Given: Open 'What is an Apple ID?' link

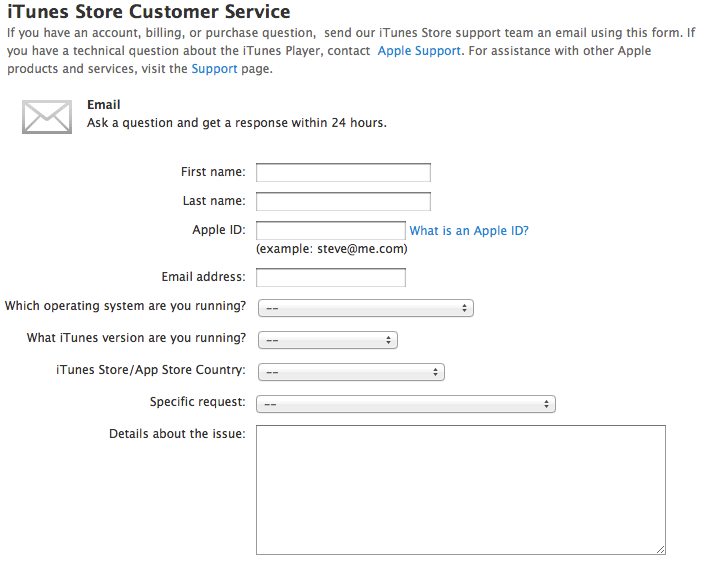Looking at the screenshot, I should point(469,231).
